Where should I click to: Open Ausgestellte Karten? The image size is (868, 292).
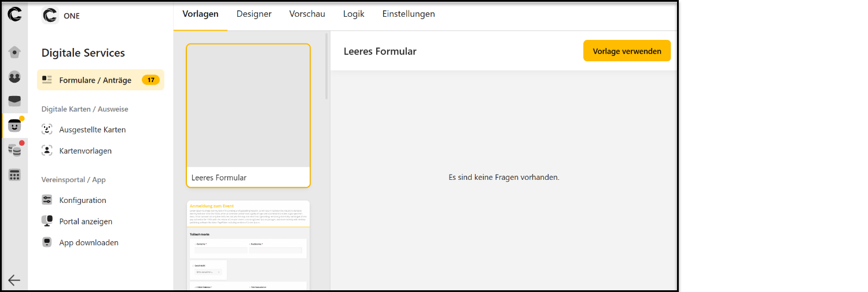(x=93, y=130)
